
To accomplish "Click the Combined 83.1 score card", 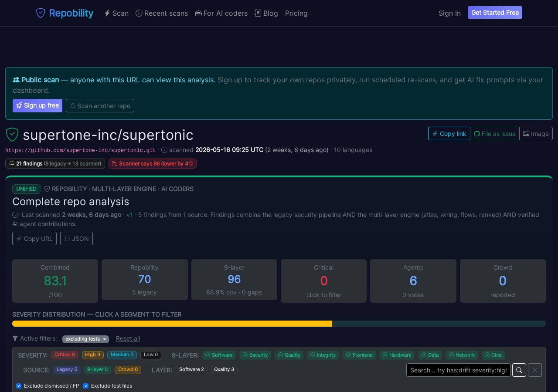I will click(x=55, y=281).
